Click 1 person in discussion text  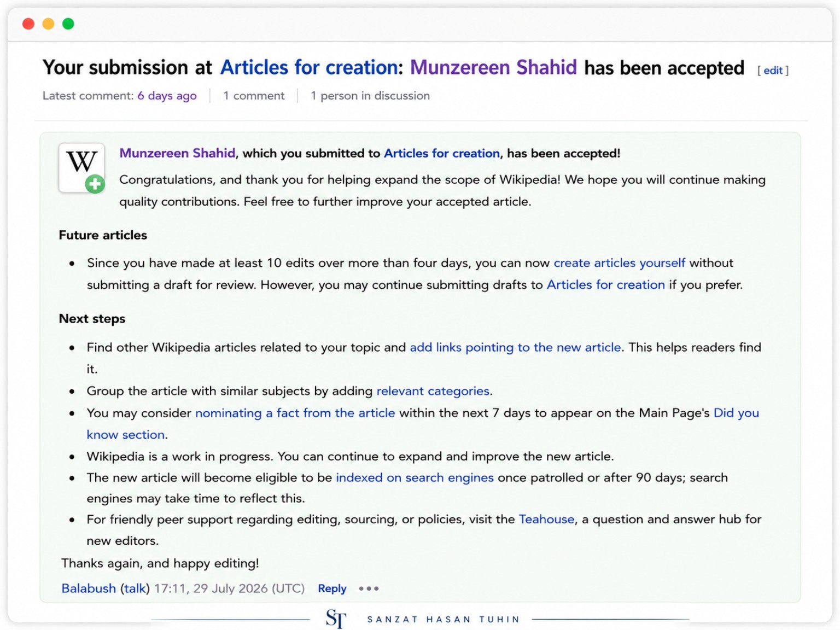pos(370,96)
